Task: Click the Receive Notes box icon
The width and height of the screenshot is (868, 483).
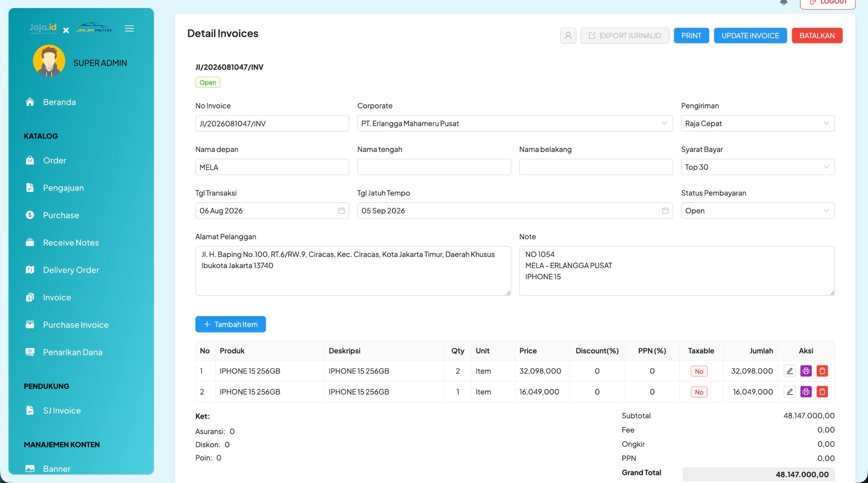Action: pyautogui.click(x=30, y=242)
